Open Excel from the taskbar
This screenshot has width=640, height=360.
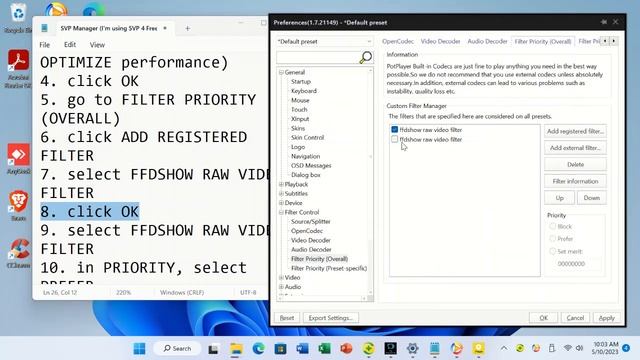324,349
